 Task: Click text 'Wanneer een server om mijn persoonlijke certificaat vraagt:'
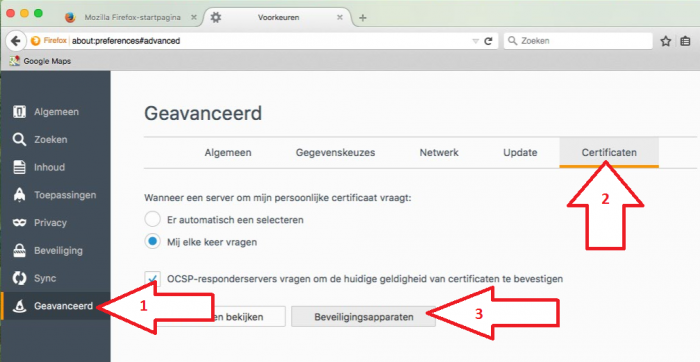tap(278, 198)
